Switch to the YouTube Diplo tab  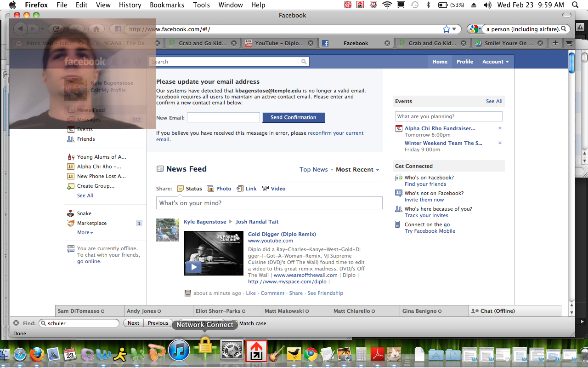pos(275,43)
